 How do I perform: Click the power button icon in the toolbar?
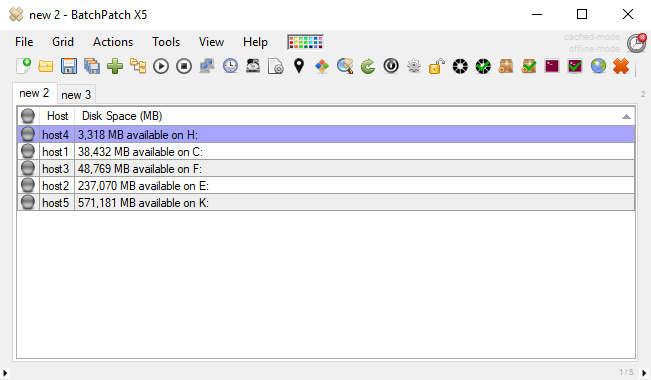point(391,66)
